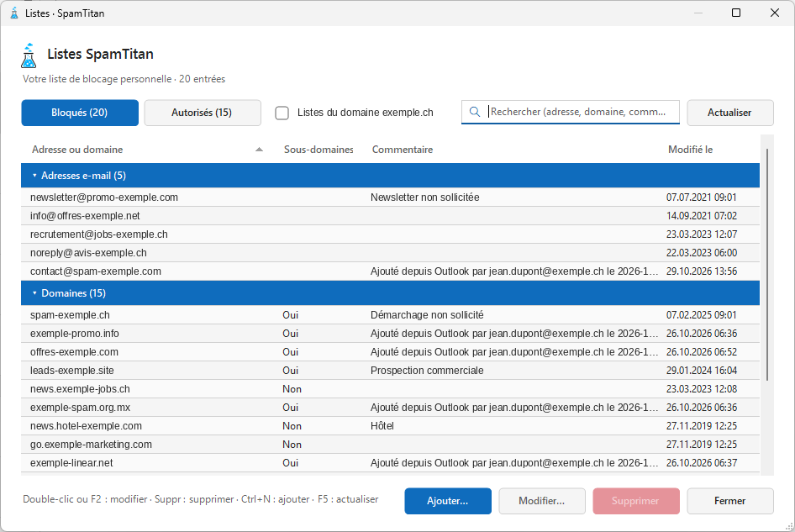
Task: Click the SpamTitan flask logo beside the heading
Action: (29, 55)
